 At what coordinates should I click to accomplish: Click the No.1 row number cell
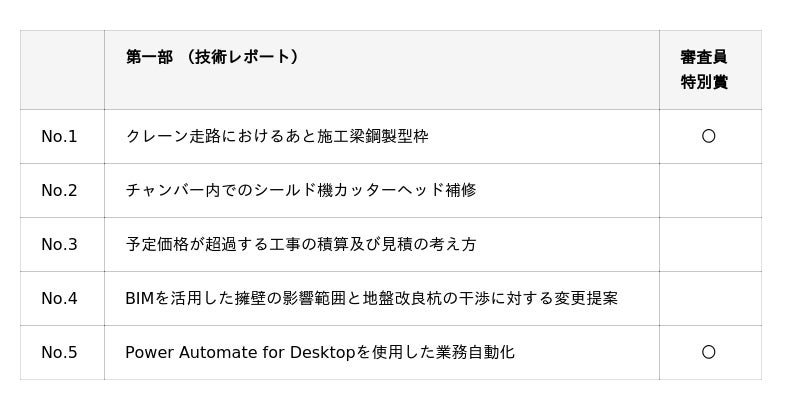click(59, 136)
